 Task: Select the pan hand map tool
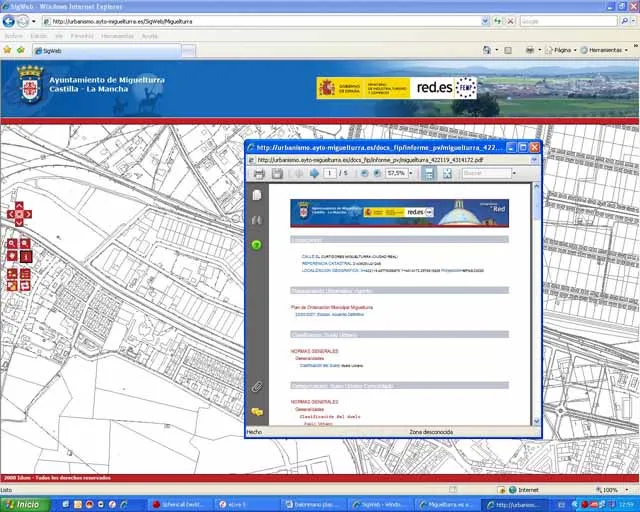click(12, 256)
